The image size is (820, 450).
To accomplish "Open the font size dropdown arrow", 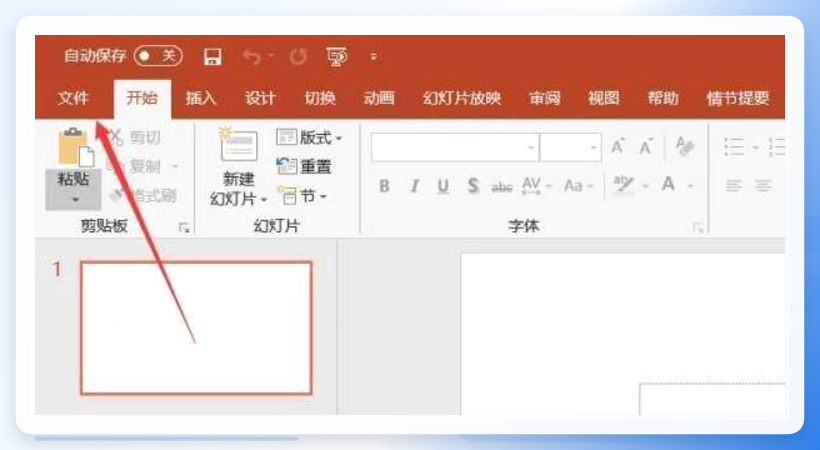I will click(594, 147).
